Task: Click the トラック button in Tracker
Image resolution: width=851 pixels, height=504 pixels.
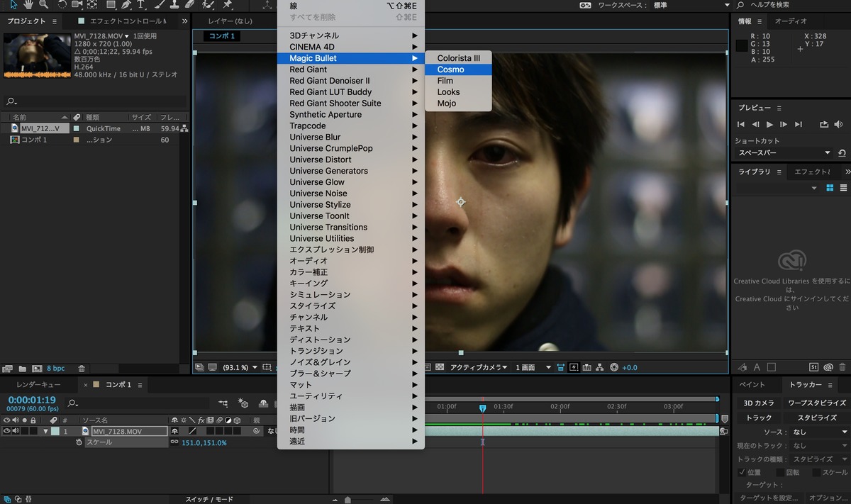Action: (x=758, y=418)
